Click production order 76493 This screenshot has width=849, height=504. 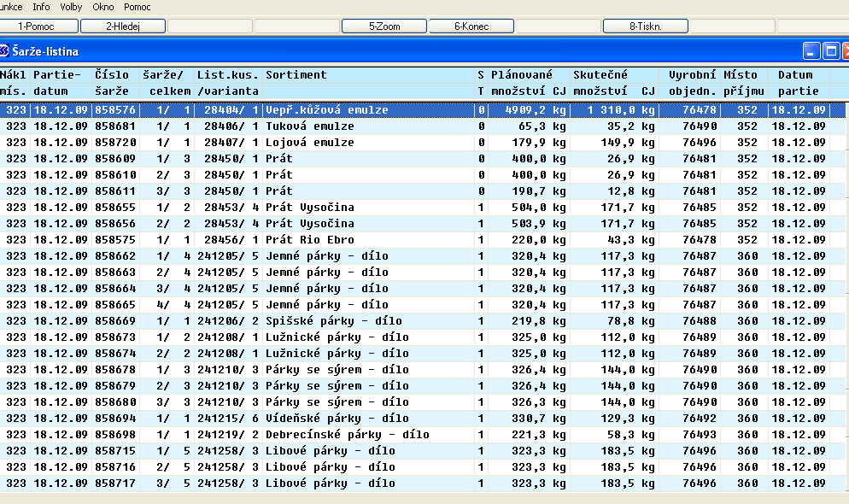click(700, 435)
